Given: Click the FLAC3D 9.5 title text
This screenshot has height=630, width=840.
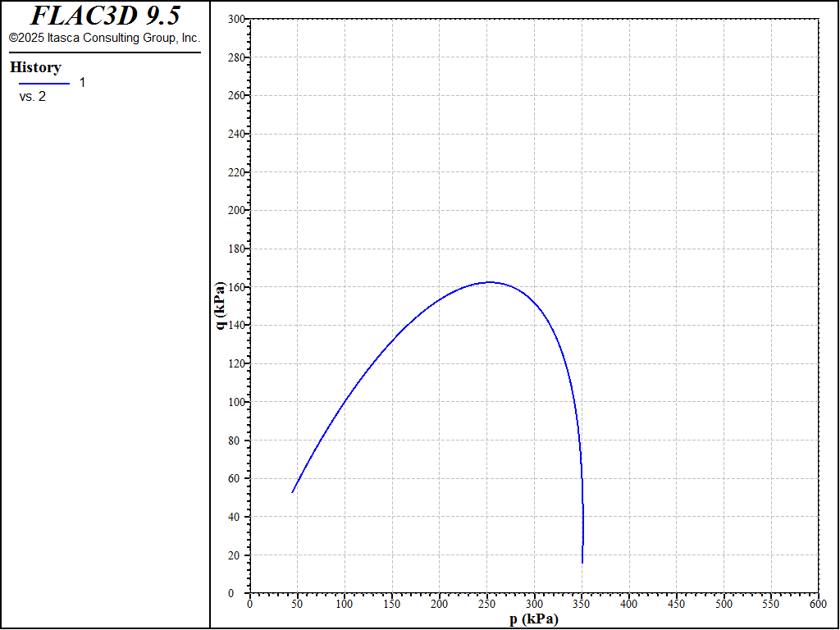Looking at the screenshot, I should (105, 16).
